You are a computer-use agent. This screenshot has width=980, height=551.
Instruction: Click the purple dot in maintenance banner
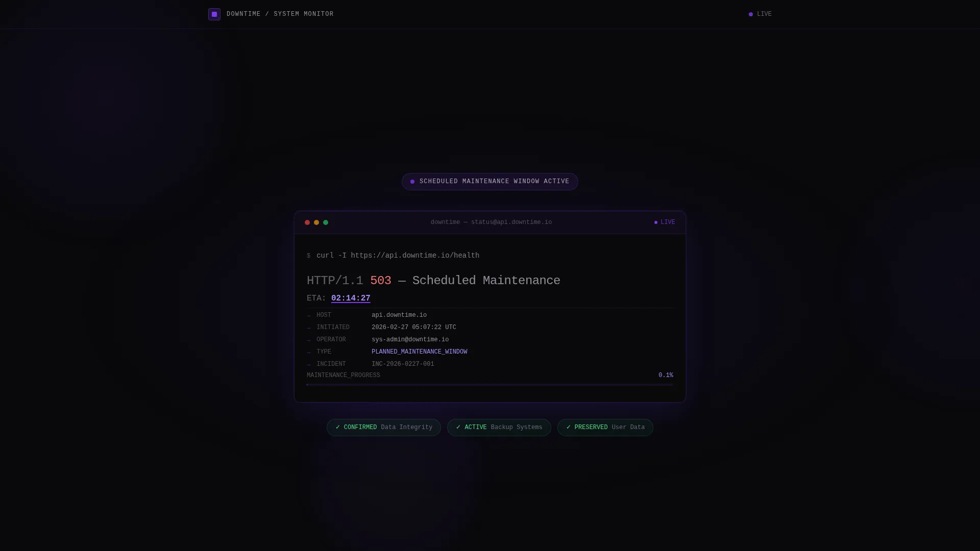412,182
